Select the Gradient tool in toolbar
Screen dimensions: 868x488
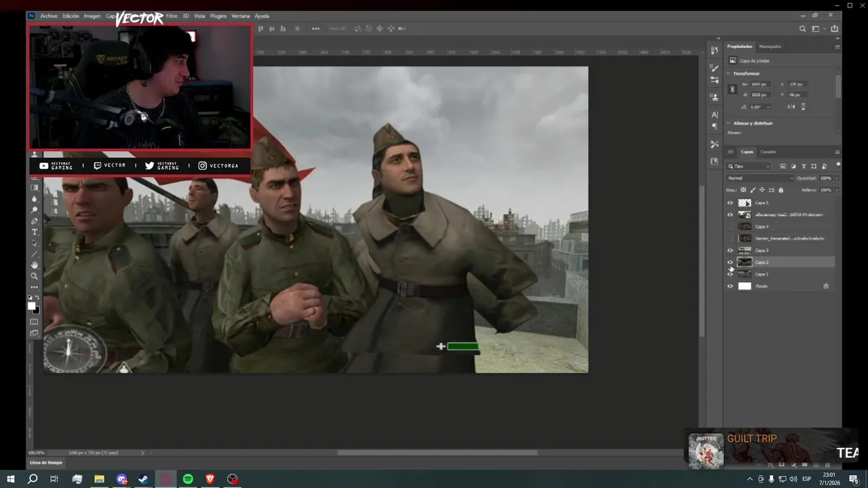pyautogui.click(x=35, y=187)
